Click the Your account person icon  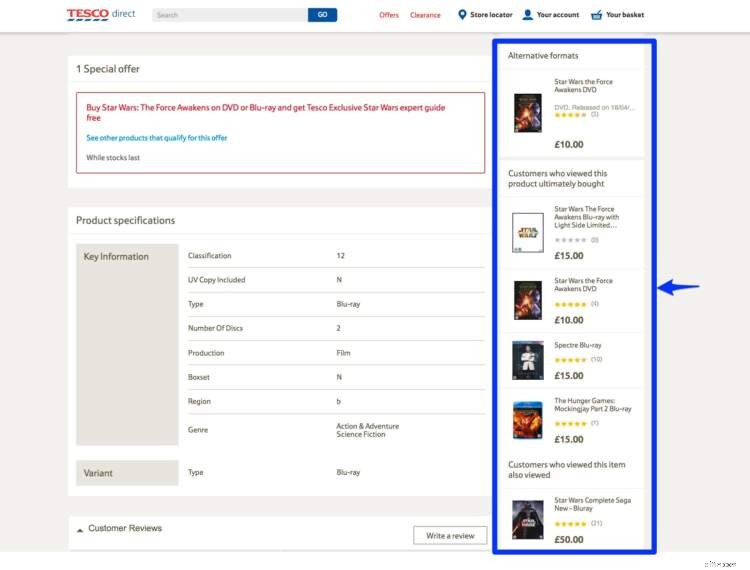(527, 15)
